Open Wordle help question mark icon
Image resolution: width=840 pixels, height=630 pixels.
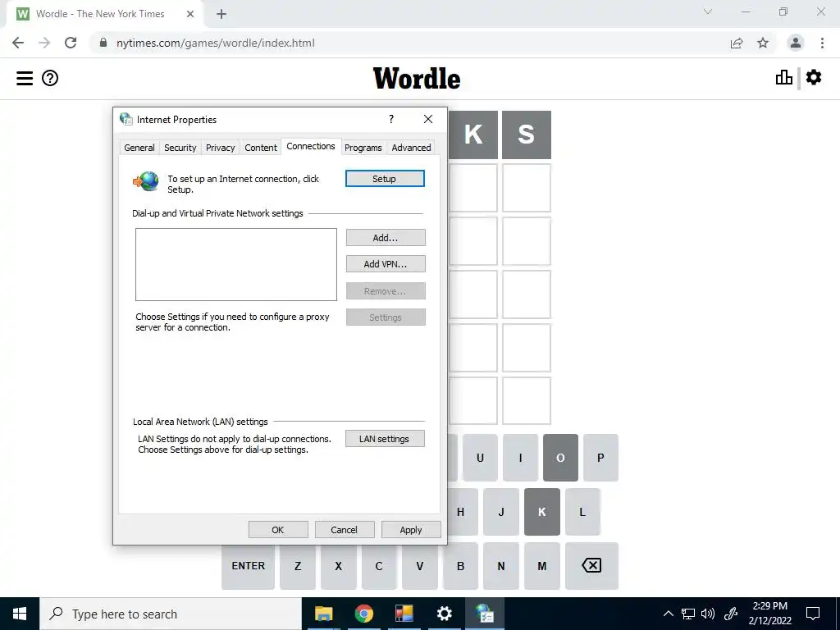tap(50, 78)
